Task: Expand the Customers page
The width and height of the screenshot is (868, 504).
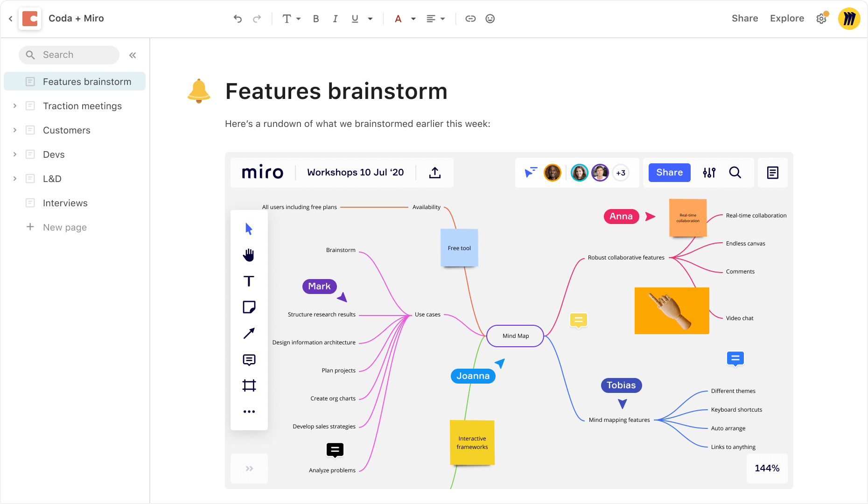Action: point(15,130)
